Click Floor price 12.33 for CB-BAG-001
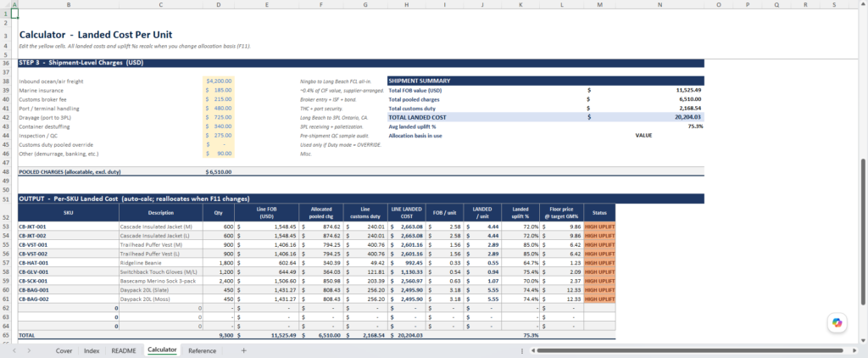The image size is (868, 358). (562, 290)
